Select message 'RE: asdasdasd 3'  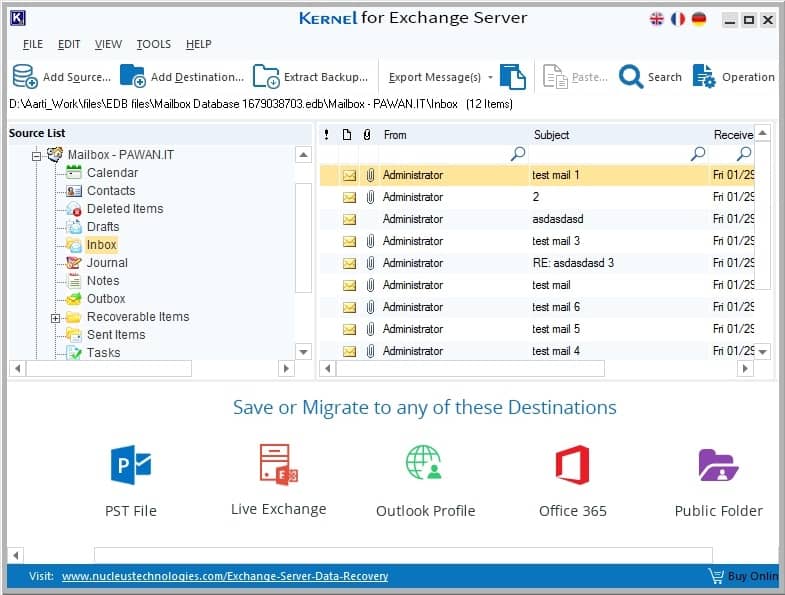537,263
